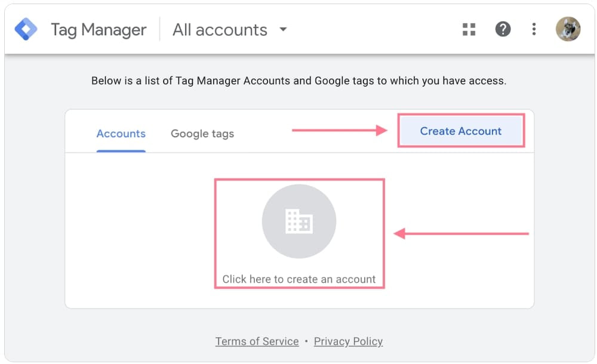Open the three-dot more options menu

pyautogui.click(x=534, y=29)
